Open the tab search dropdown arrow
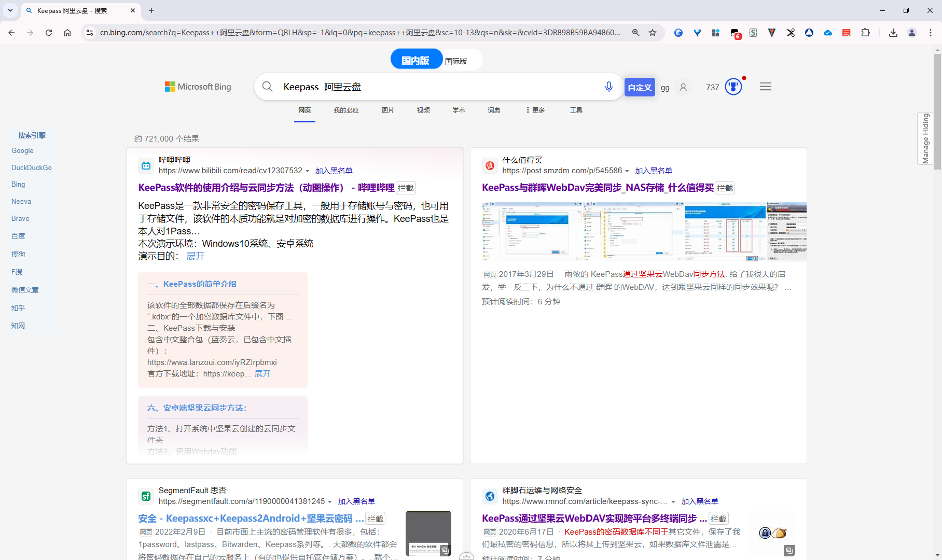 point(10,10)
